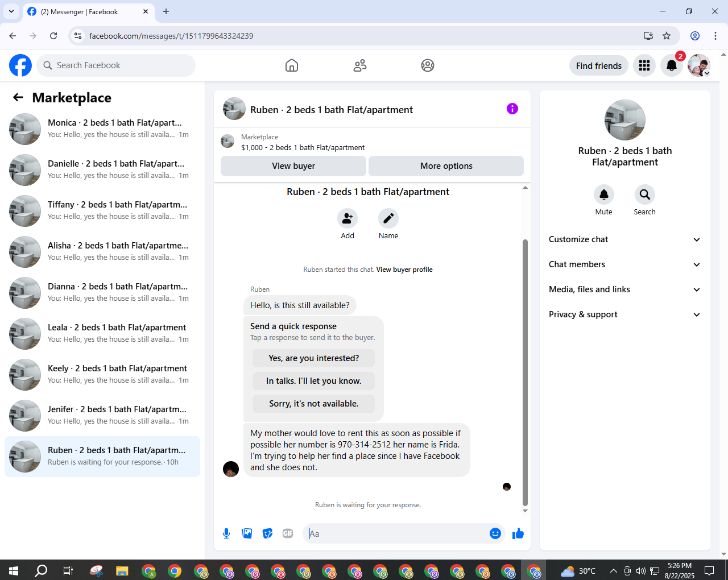
Task: Bookmark this page with the star icon
Action: click(x=667, y=36)
